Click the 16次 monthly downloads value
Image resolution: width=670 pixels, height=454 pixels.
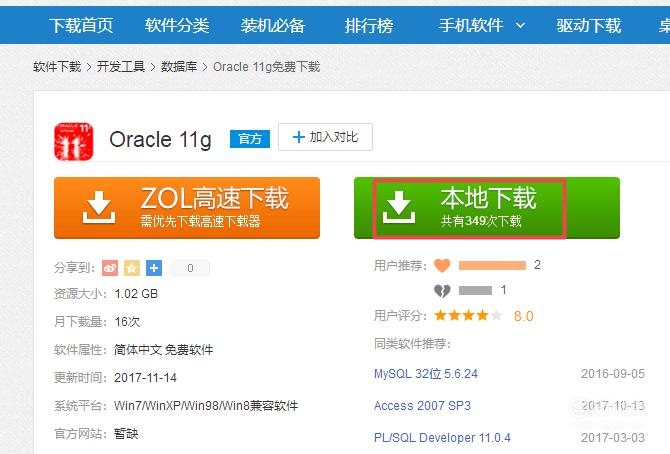click(127, 321)
